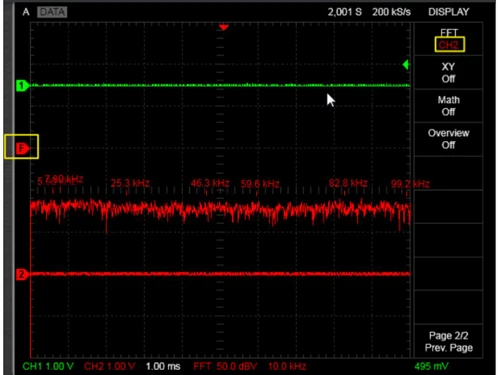Select the red FFT trace marker F
This screenshot has width=500, height=375.
click(x=22, y=148)
